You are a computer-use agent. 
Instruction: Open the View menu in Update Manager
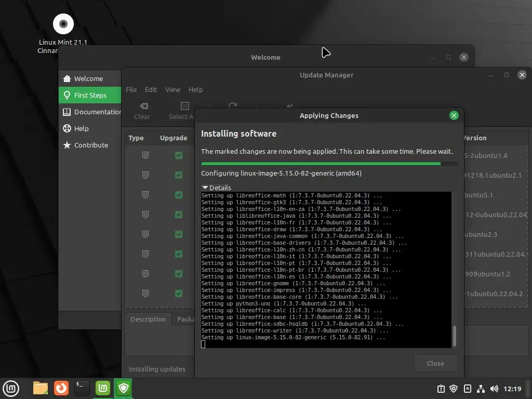pos(172,89)
